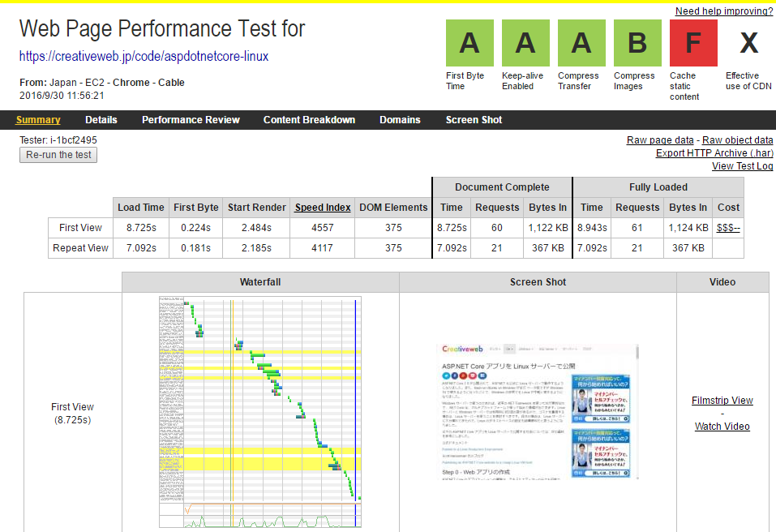Screen dimensions: 776x532
Task: Select the Domains tab
Action: coord(400,120)
